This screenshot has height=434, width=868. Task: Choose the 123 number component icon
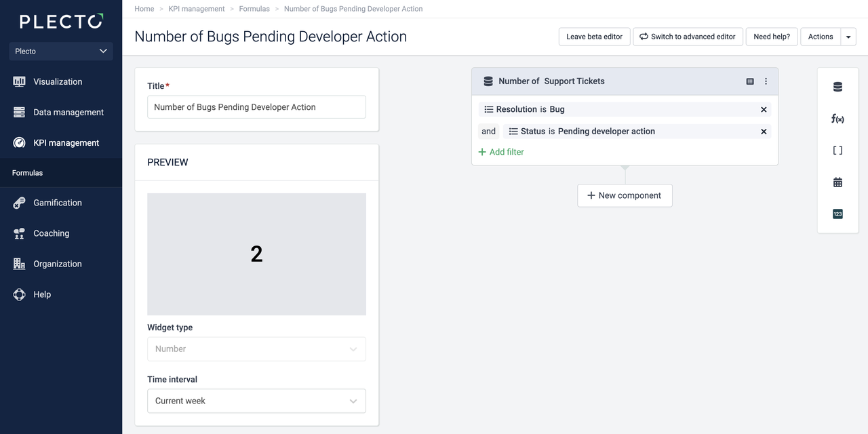tap(837, 214)
